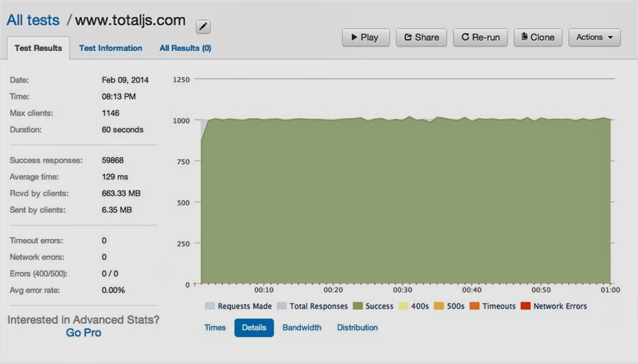638x364 pixels.
Task: Click the 0.00% avg error rate value
Action: 113,291
